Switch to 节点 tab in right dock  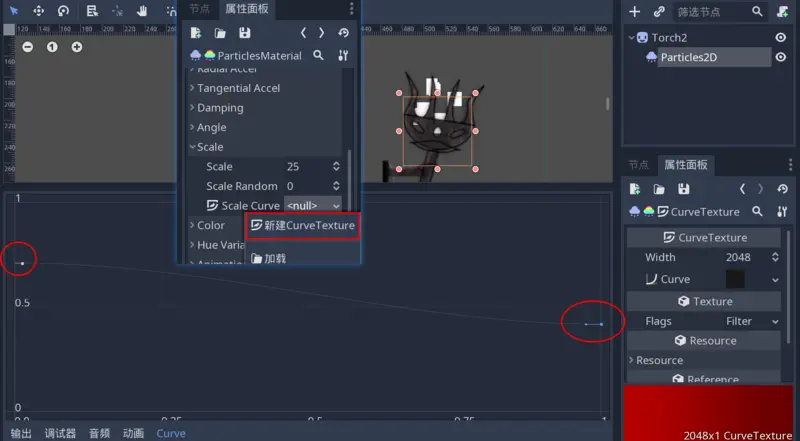coord(638,165)
